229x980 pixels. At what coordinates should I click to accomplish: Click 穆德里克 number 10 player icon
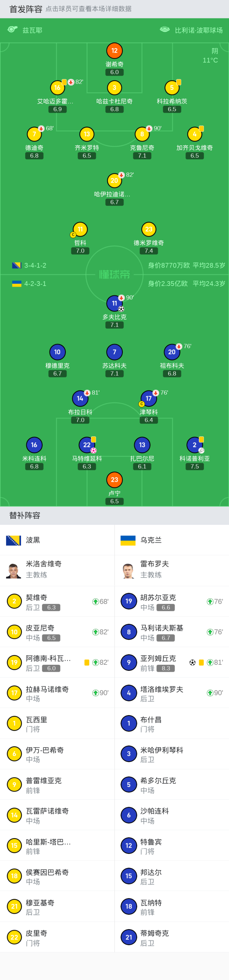58,352
